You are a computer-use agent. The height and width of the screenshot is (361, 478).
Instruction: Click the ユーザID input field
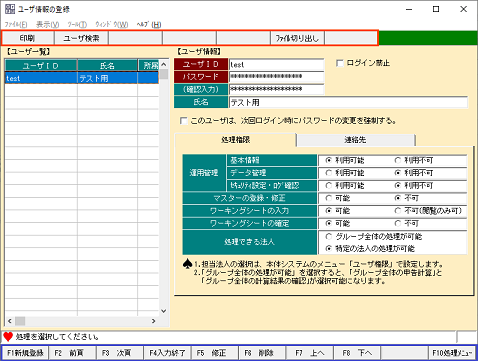coord(276,64)
